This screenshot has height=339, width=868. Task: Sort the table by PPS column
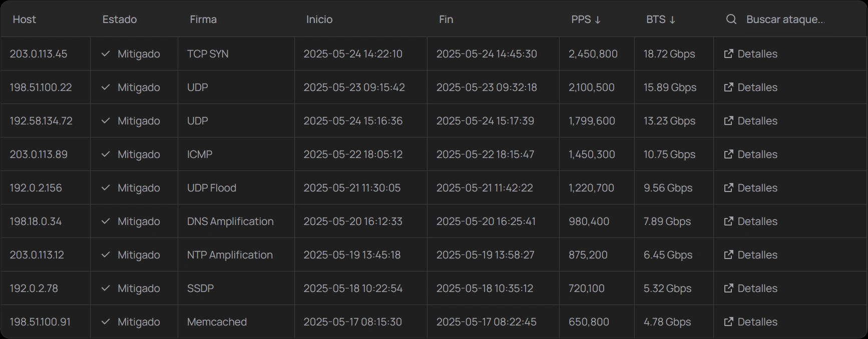581,19
